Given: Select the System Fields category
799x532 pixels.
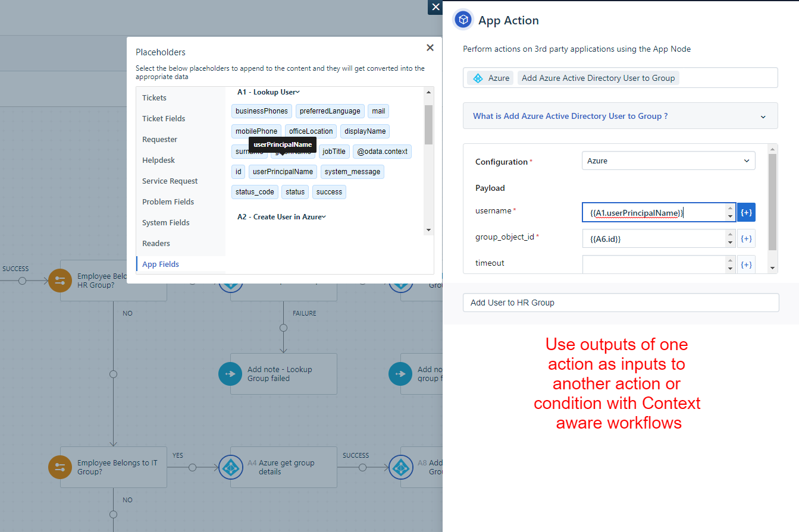Looking at the screenshot, I should (181, 222).
